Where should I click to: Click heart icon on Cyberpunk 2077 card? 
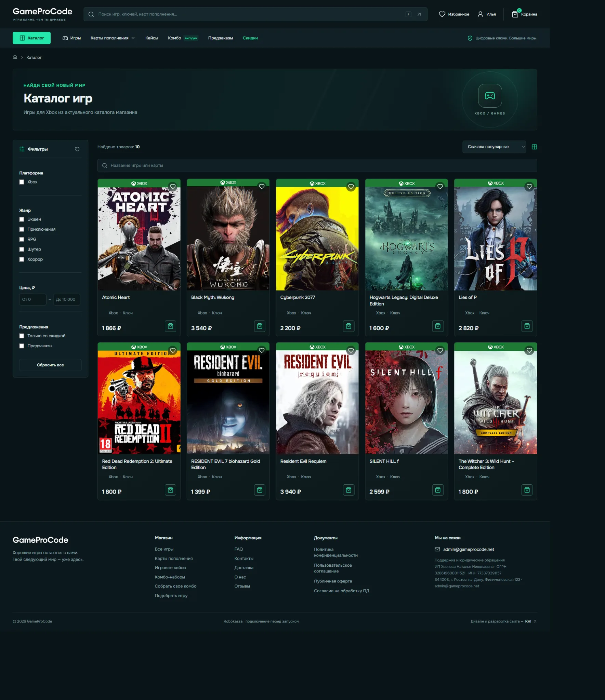pos(351,187)
